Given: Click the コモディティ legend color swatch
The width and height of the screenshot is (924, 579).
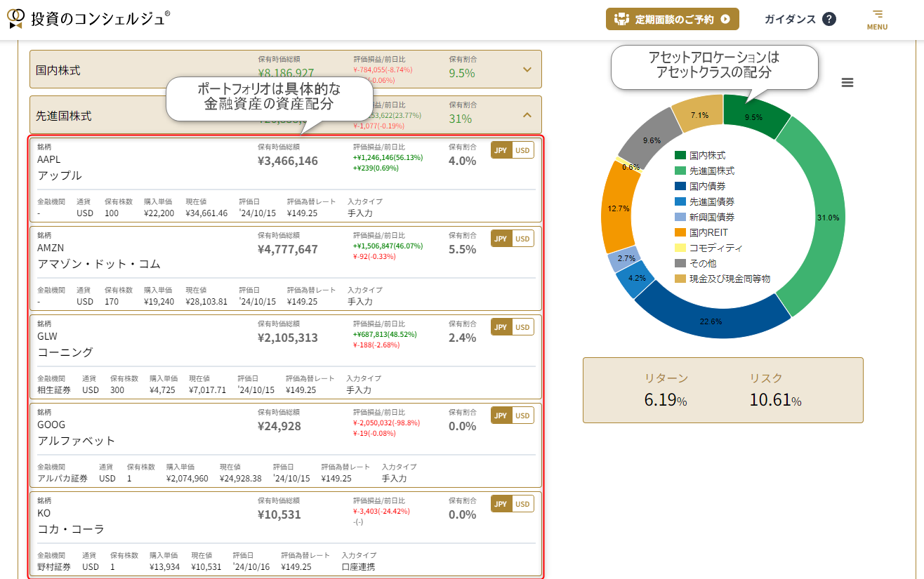Looking at the screenshot, I should (680, 248).
